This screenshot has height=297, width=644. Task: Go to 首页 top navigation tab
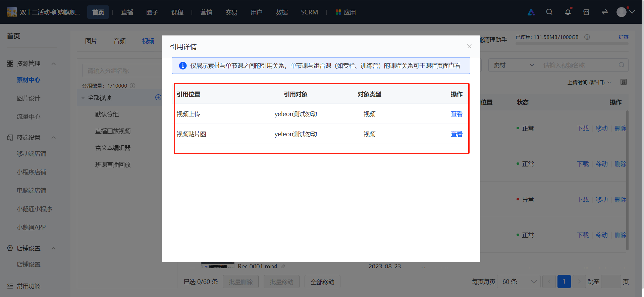click(x=98, y=12)
